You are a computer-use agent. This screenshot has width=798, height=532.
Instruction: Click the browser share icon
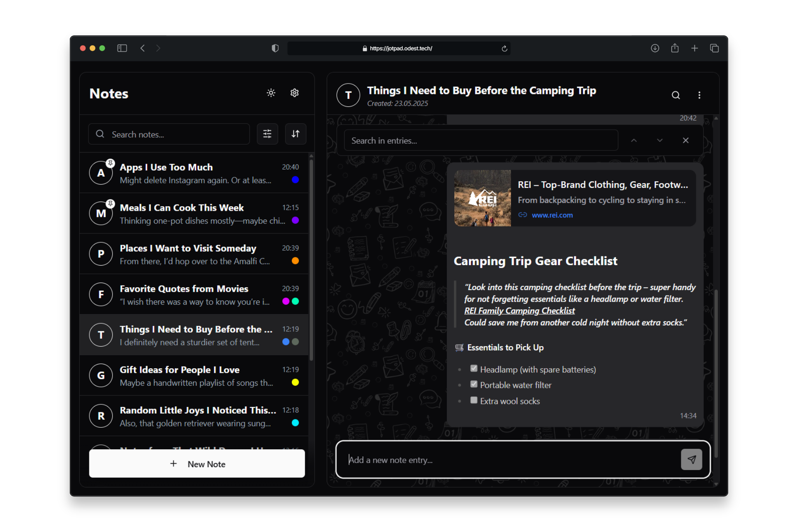tap(675, 48)
